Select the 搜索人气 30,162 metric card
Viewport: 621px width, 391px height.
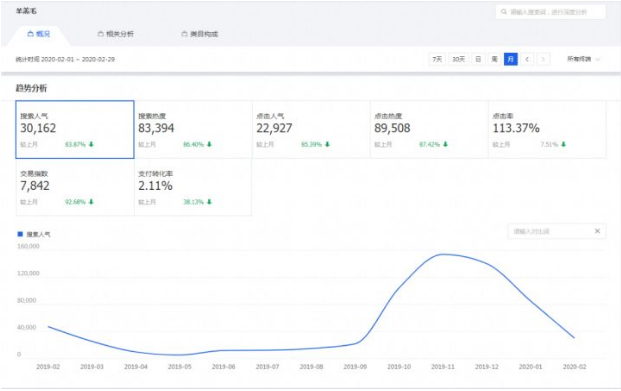(75, 130)
